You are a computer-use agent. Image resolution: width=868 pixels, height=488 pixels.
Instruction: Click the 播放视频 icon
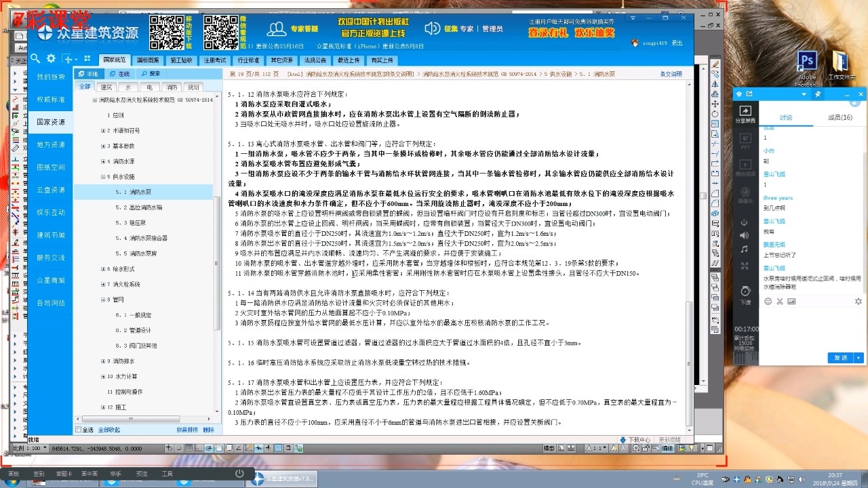tap(745, 167)
